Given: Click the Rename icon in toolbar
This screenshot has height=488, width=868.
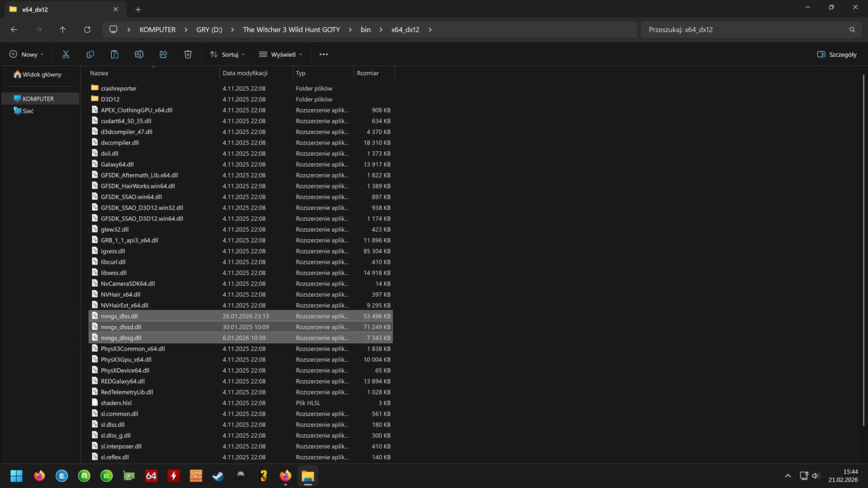Looking at the screenshot, I should click(139, 54).
